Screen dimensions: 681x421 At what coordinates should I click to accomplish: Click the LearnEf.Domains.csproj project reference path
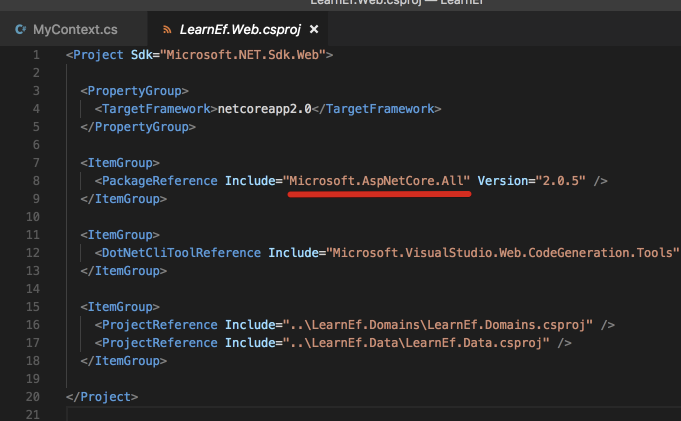point(438,325)
